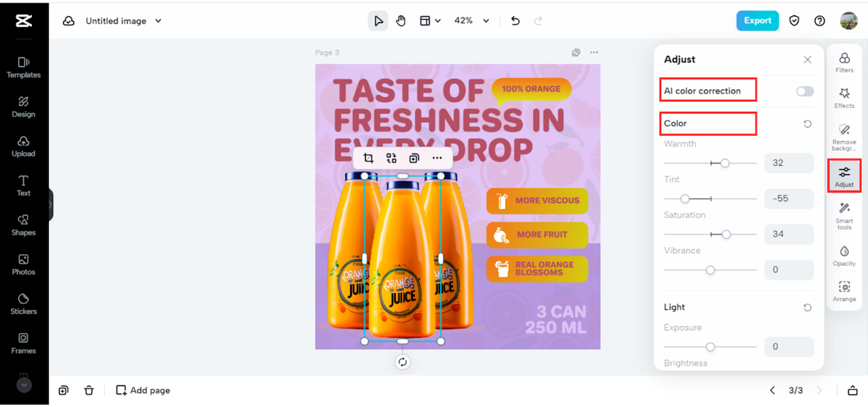This screenshot has width=868, height=407.
Task: Duplicate Page 3 using the page icon
Action: tap(576, 52)
